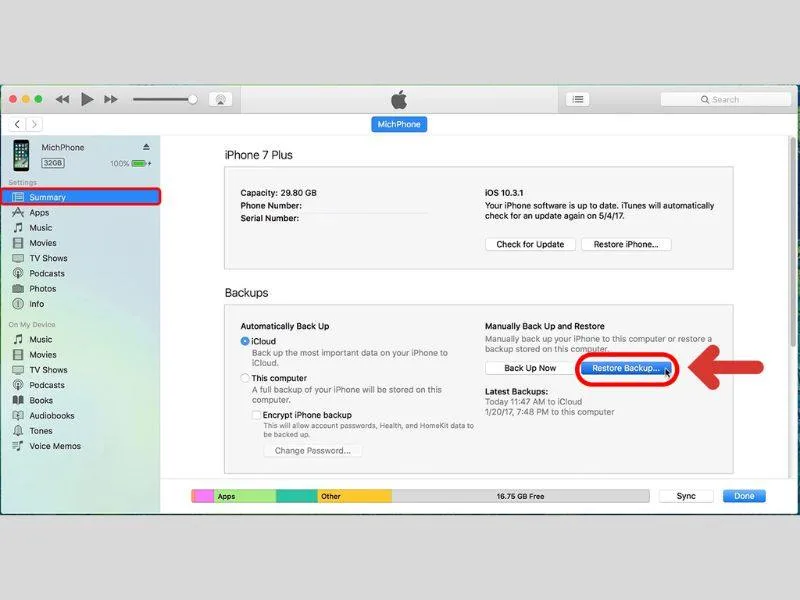This screenshot has width=800, height=600.
Task: Click the fast-forward playback button
Action: pos(111,99)
